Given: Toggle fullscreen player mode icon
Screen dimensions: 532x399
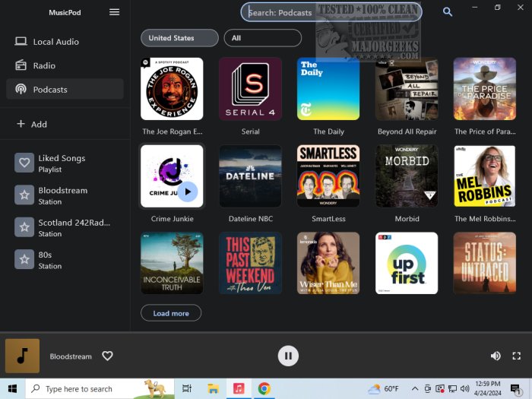Looking at the screenshot, I should point(516,356).
